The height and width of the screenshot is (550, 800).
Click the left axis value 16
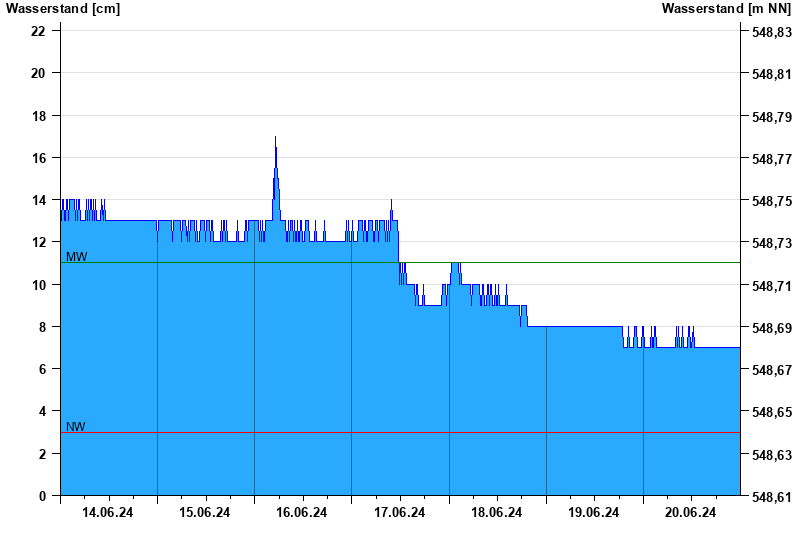[x=38, y=158]
